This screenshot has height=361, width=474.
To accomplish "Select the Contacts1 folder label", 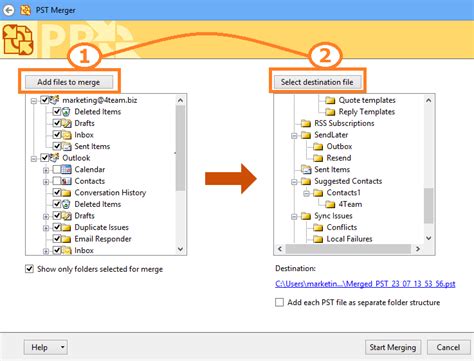I will [x=343, y=193].
